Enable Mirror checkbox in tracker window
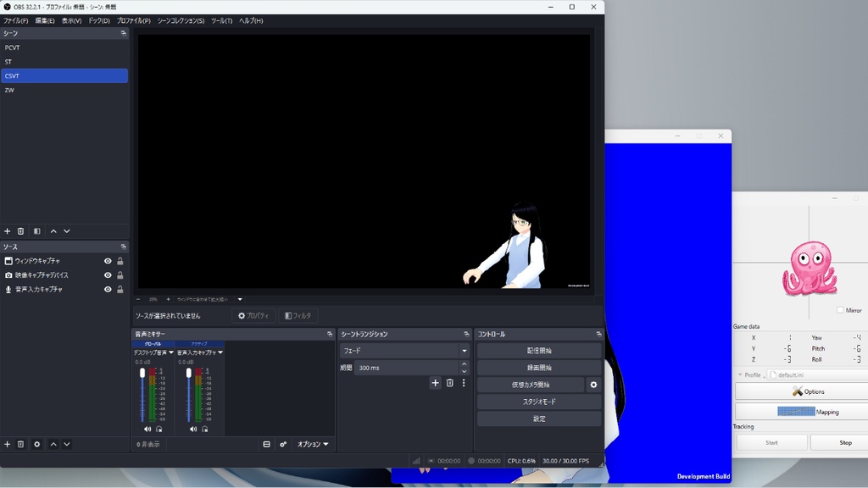This screenshot has height=488, width=868. tap(840, 310)
